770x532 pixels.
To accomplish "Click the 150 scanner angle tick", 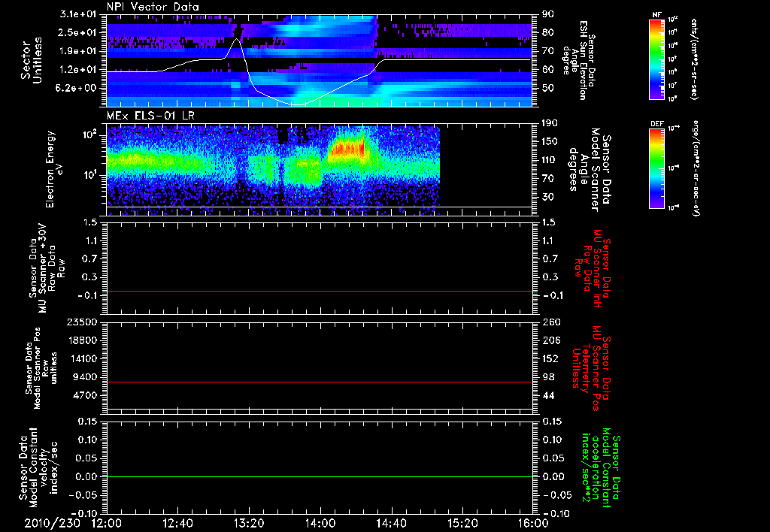I will pos(550,141).
